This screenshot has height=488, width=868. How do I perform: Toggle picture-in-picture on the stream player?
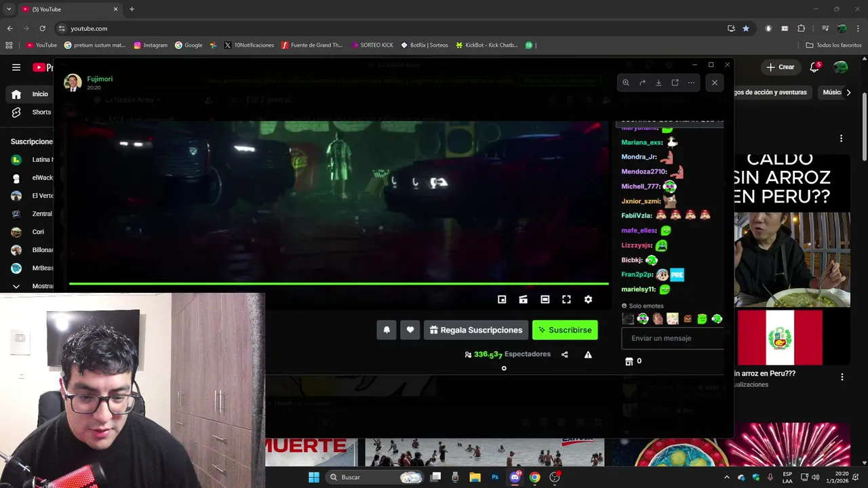point(502,300)
